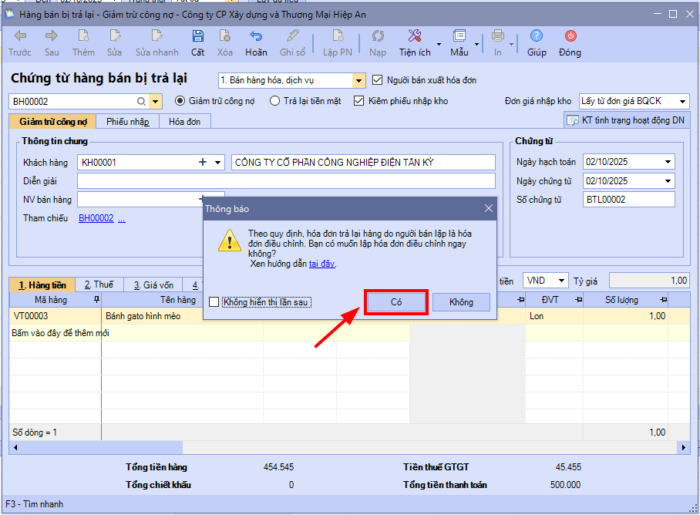Click the search icon in BH00002 field
The image size is (700, 515).
click(x=141, y=101)
